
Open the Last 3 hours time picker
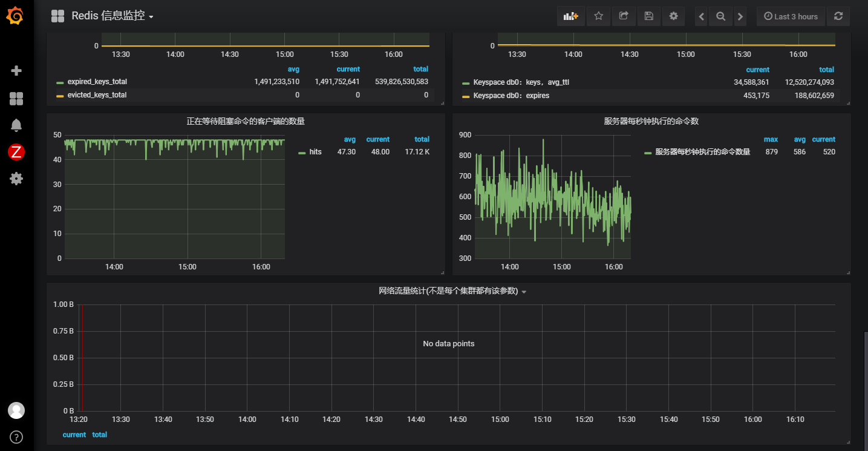tap(791, 16)
